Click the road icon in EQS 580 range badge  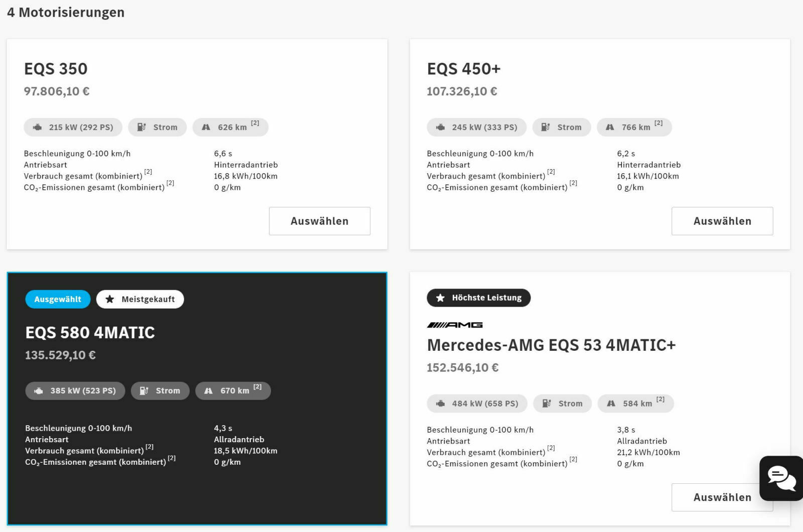click(208, 391)
